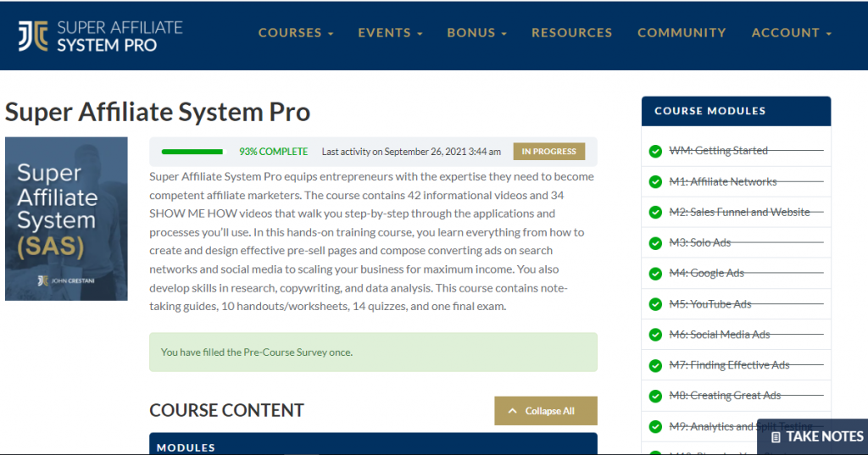Open the M5: YouTube Ads module
Image resolution: width=868 pixels, height=455 pixels.
click(709, 304)
